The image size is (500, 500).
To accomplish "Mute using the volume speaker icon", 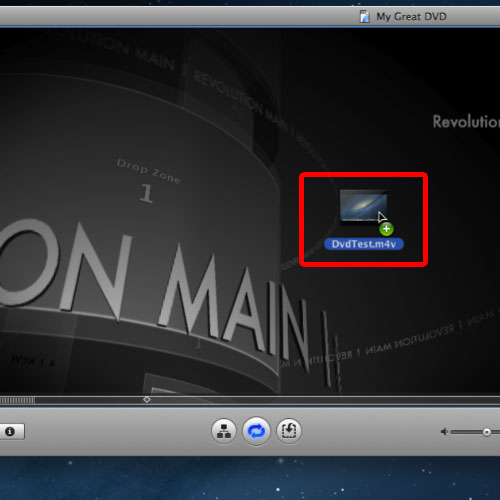I will tap(444, 432).
